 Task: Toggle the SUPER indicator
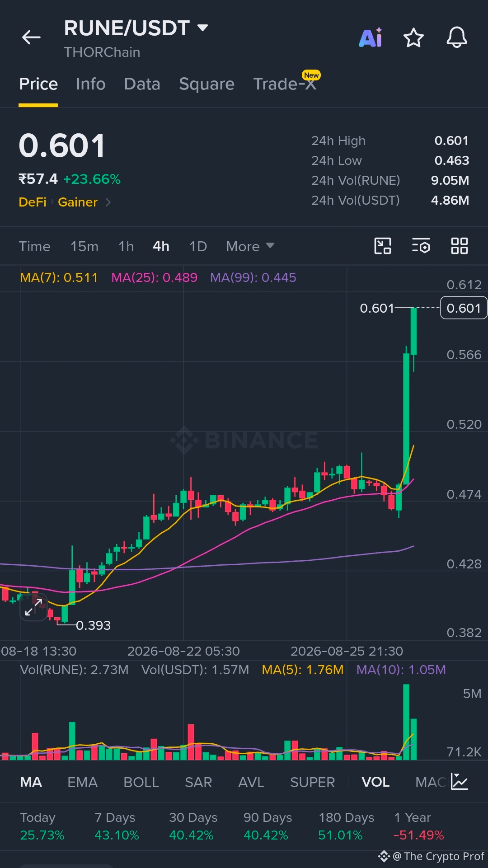(312, 782)
